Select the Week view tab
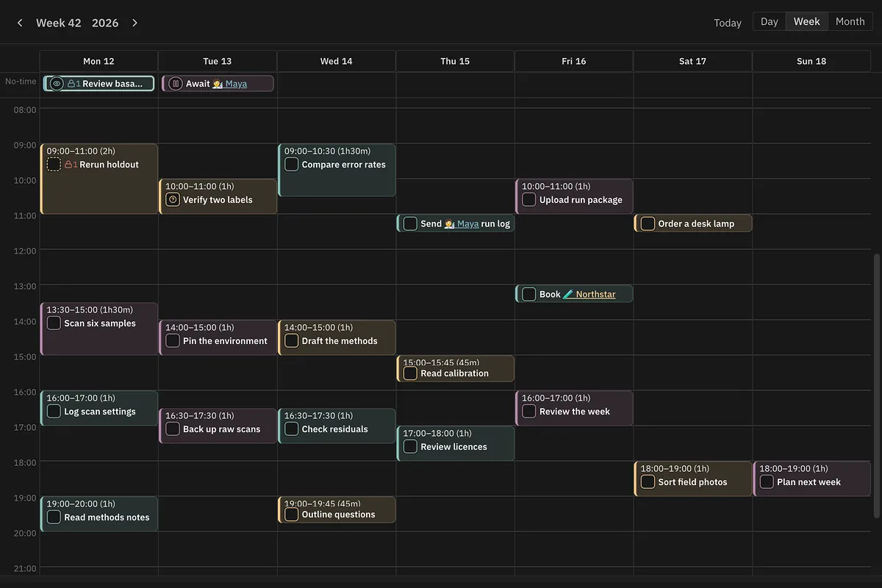 click(x=807, y=22)
